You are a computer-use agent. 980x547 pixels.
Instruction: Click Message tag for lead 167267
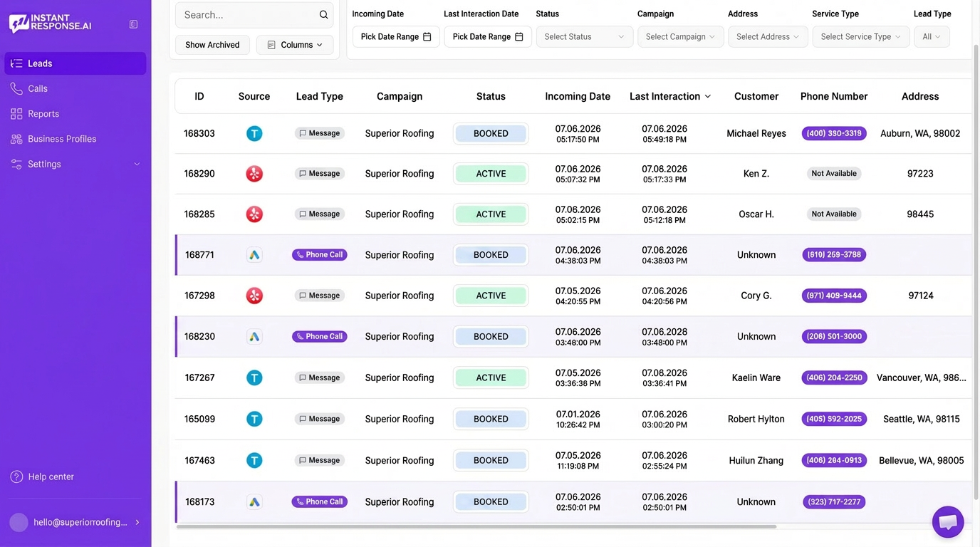point(320,377)
